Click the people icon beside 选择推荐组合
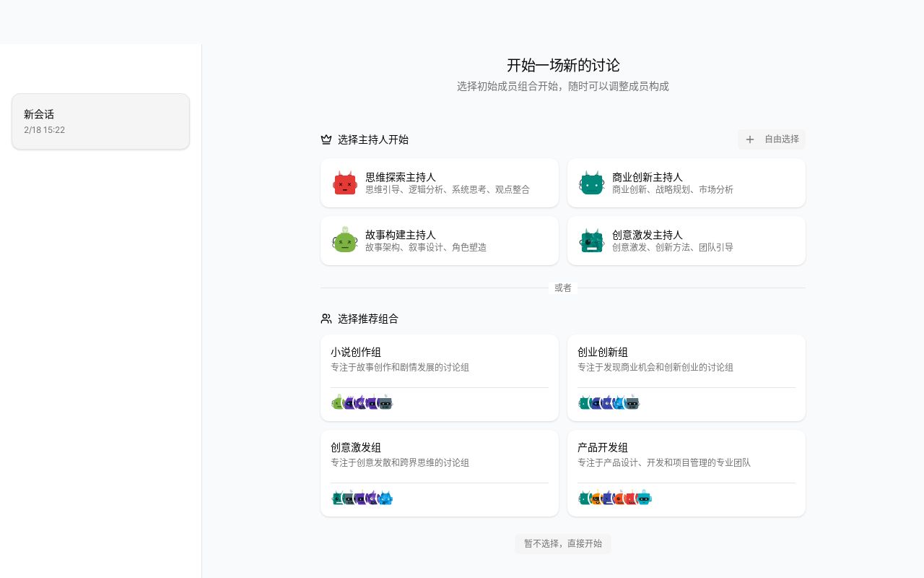 tap(326, 318)
